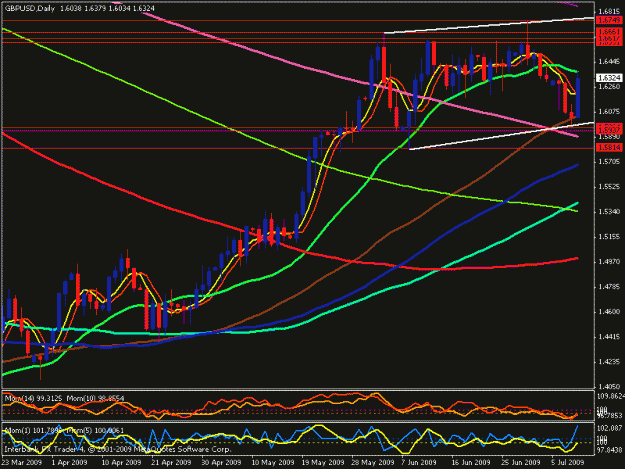Click the 30 Apr 2009 date label

pos(221,462)
